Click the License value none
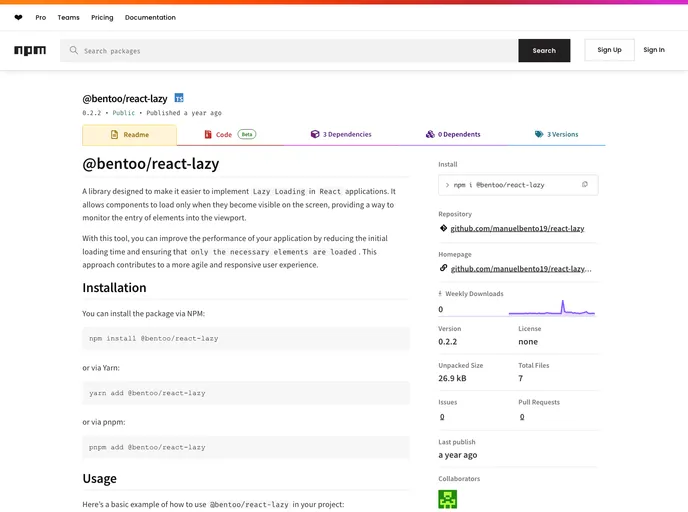688x512 pixels. 528,341
